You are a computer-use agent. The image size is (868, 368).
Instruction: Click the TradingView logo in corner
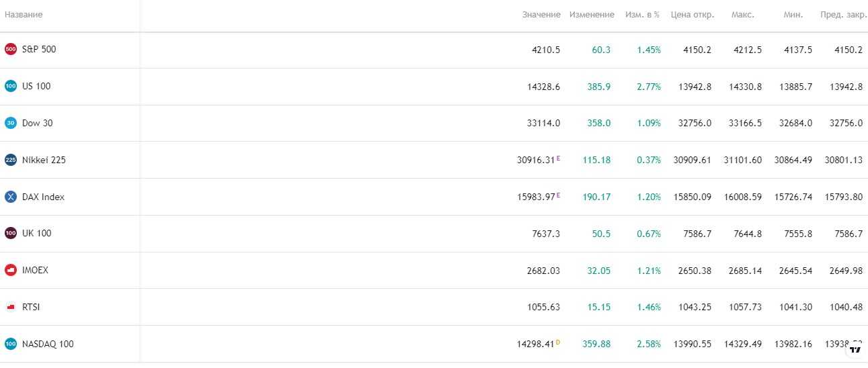point(855,349)
